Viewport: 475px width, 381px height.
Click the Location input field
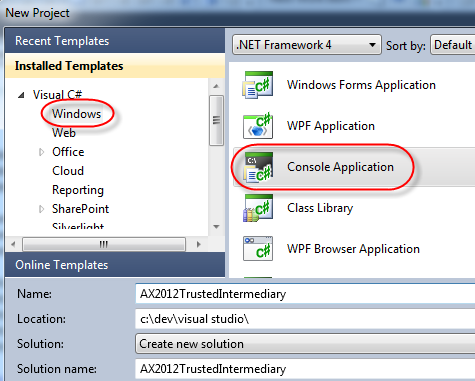pos(305,319)
